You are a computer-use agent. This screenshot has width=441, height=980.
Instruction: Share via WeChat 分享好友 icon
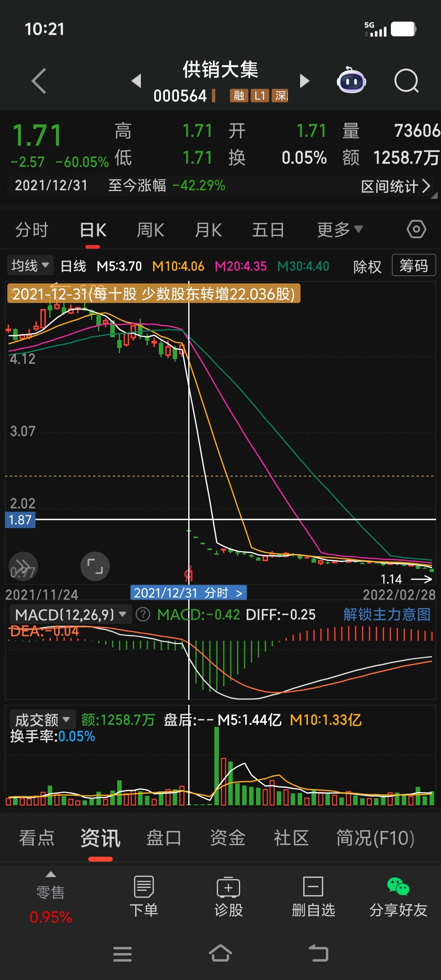[398, 896]
